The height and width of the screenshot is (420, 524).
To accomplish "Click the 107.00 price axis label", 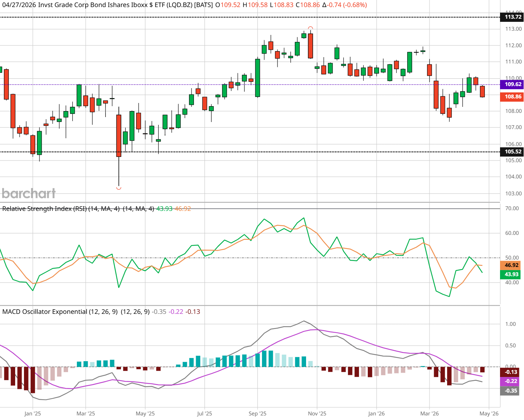I will [513, 127].
